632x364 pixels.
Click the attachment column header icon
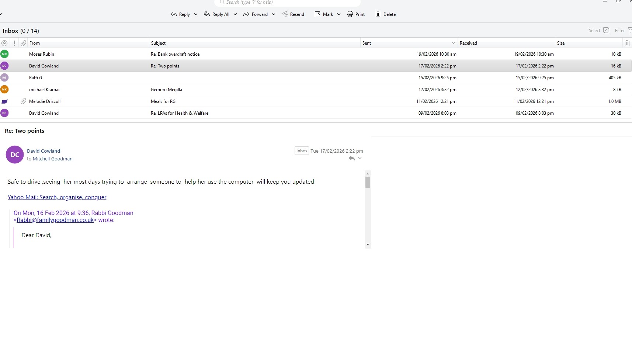point(24,43)
